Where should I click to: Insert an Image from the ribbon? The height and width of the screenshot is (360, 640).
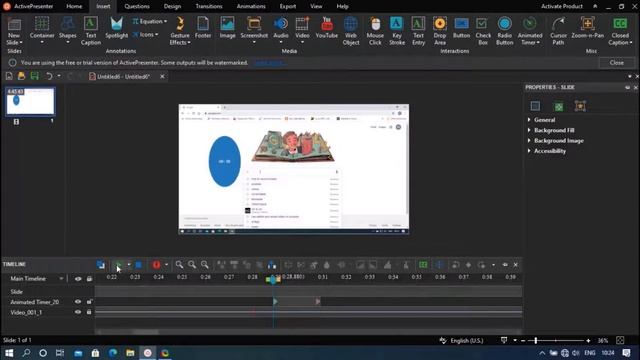pos(227,28)
